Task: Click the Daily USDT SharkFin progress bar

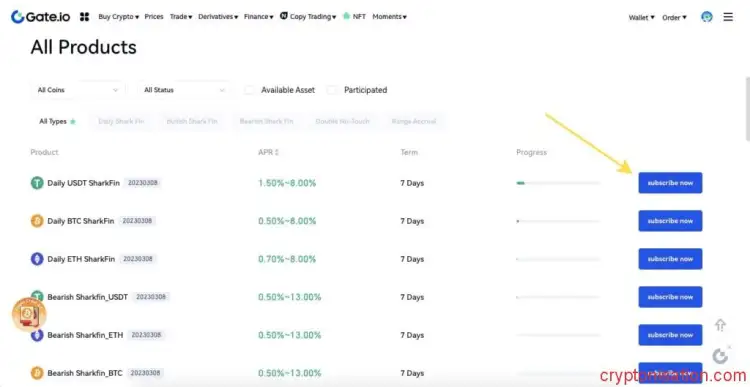Action: tap(558, 183)
